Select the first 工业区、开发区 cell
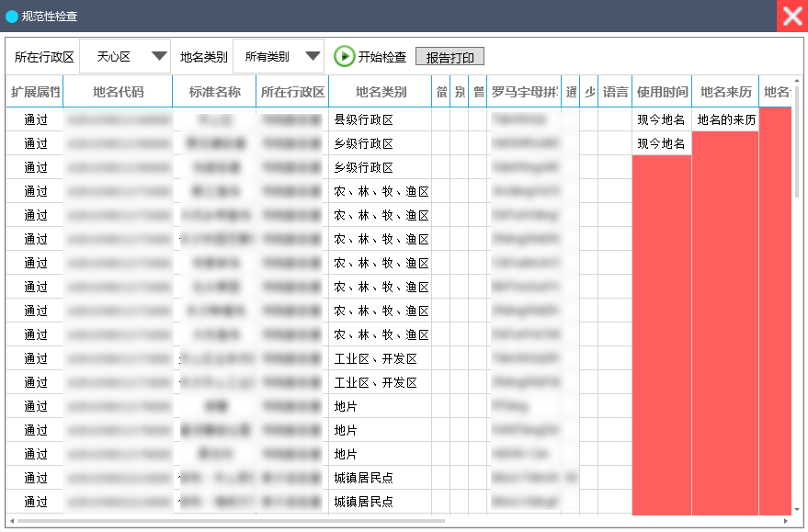This screenshot has width=808, height=532. point(380,359)
